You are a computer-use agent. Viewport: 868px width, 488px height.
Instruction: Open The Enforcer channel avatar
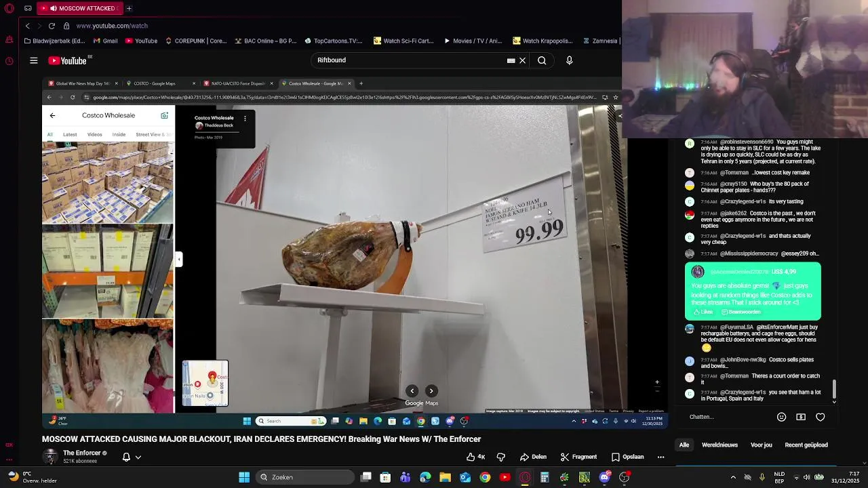click(x=50, y=456)
